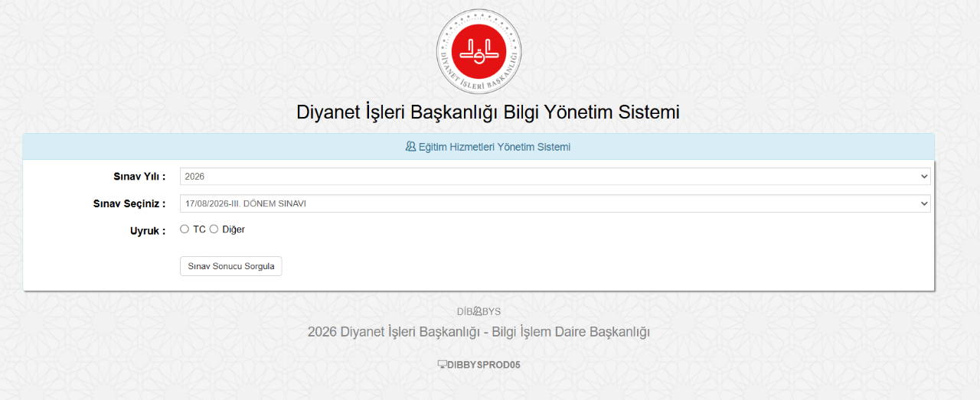Open the Sınav Seçiniz exam dropdown
The height and width of the screenshot is (400, 980).
click(555, 203)
